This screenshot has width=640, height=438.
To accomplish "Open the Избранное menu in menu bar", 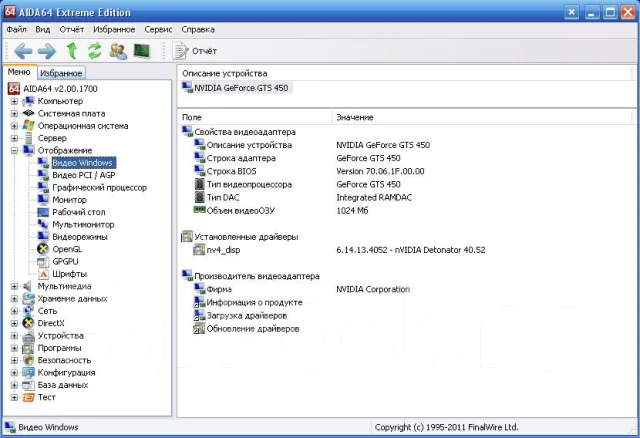I will (114, 29).
